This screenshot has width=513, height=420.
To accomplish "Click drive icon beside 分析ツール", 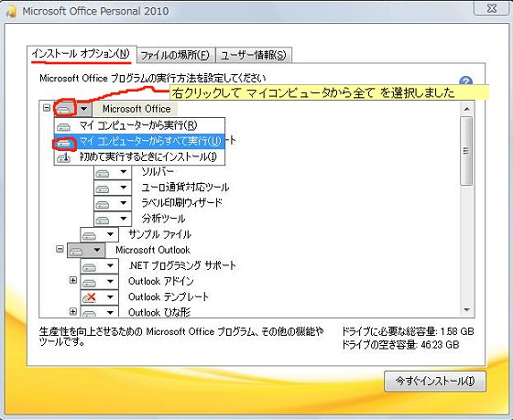I will tap(103, 220).
